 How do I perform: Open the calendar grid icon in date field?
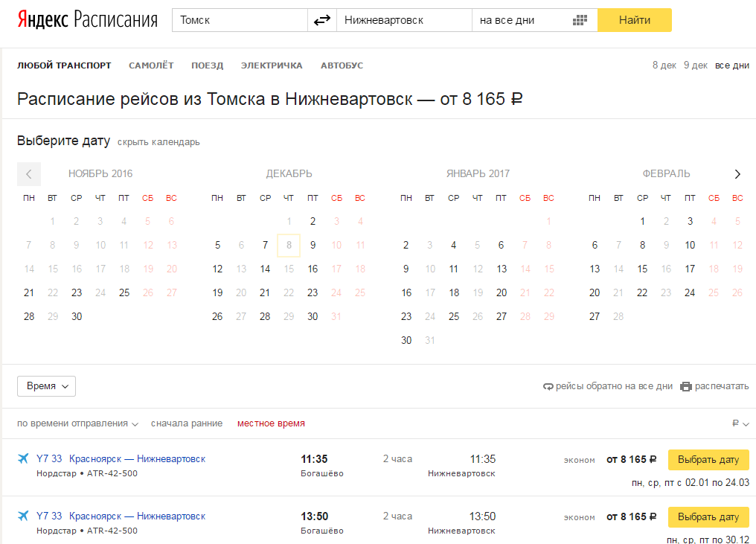[580, 20]
